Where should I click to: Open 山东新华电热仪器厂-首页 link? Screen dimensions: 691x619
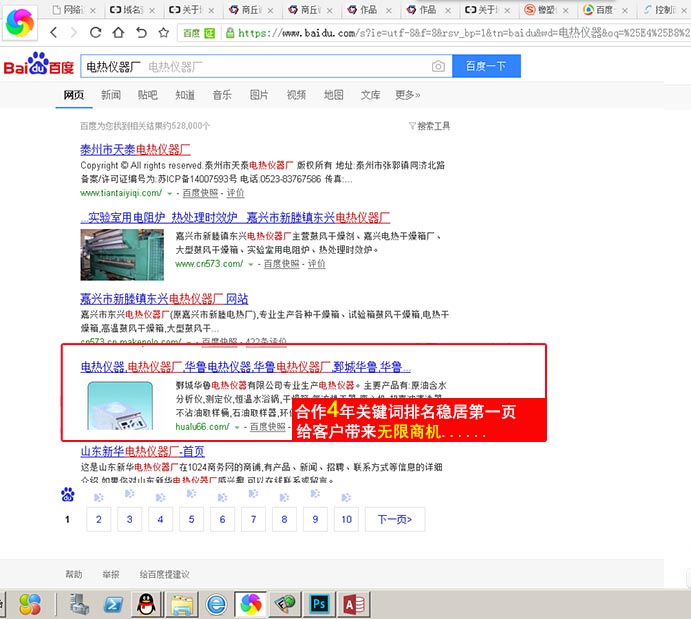(x=142, y=452)
